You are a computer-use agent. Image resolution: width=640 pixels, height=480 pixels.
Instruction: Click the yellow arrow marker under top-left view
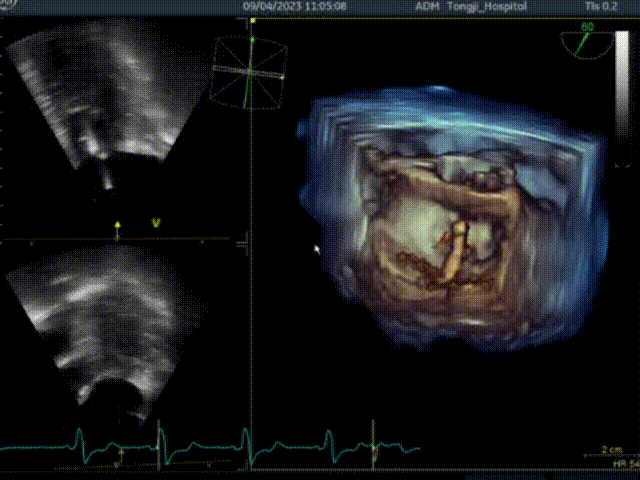118,227
